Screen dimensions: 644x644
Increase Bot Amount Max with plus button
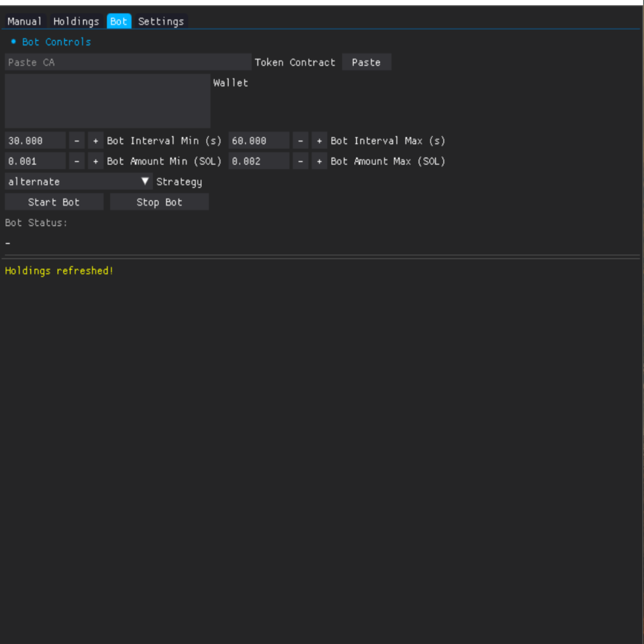pyautogui.click(x=319, y=161)
